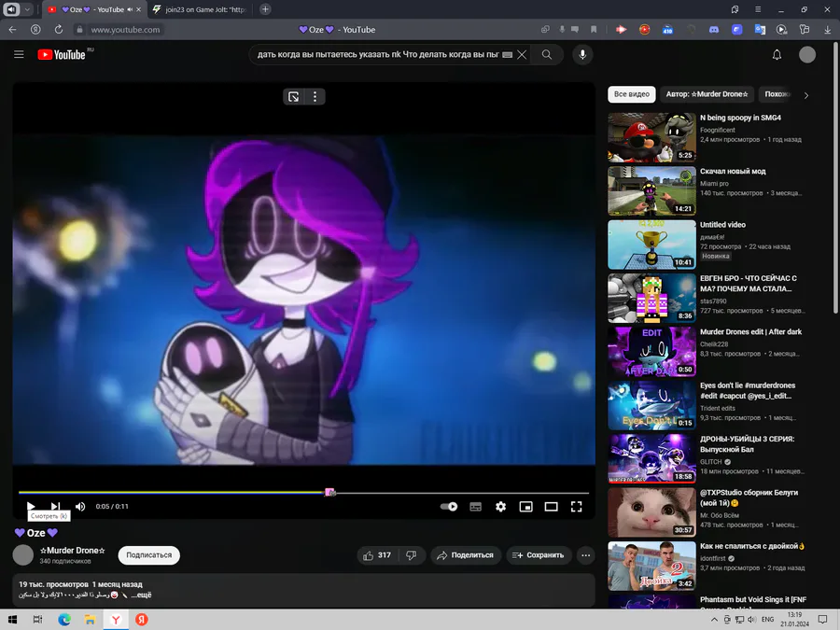Open the ☆Murder Drone☆ channel name link

coord(73,550)
